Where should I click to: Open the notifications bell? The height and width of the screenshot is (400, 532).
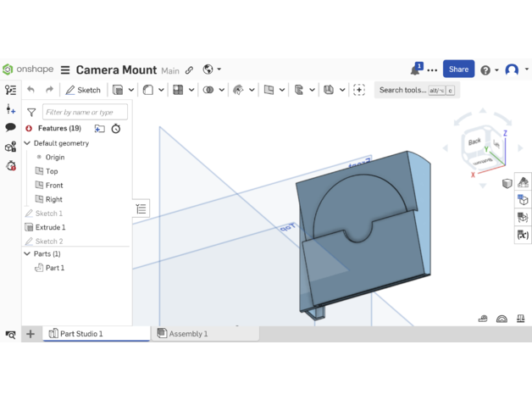tap(415, 69)
